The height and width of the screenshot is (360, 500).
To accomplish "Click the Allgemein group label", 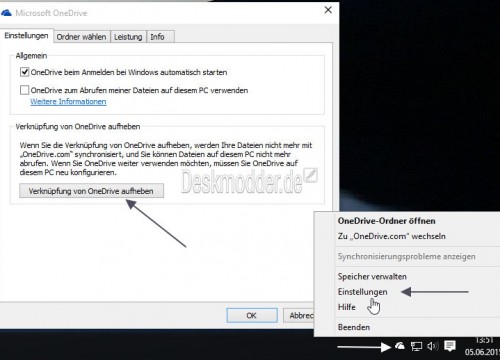I will [x=31, y=56].
